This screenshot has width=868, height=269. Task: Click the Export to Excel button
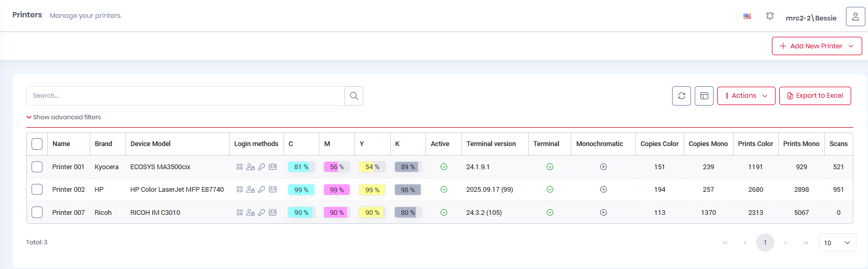click(814, 96)
